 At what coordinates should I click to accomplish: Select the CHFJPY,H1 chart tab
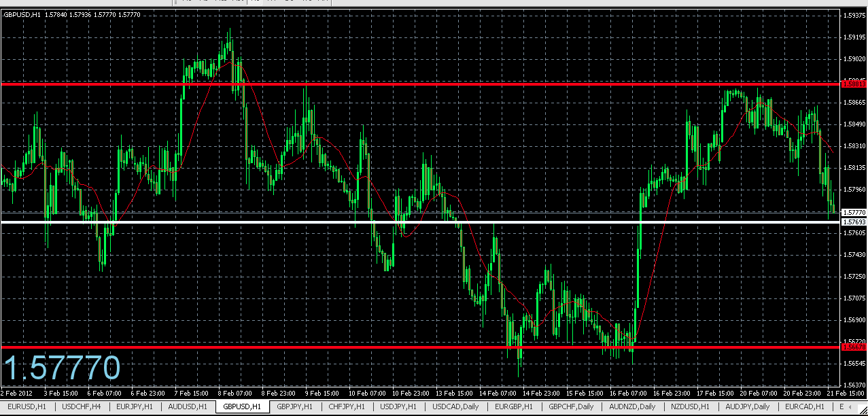click(347, 406)
